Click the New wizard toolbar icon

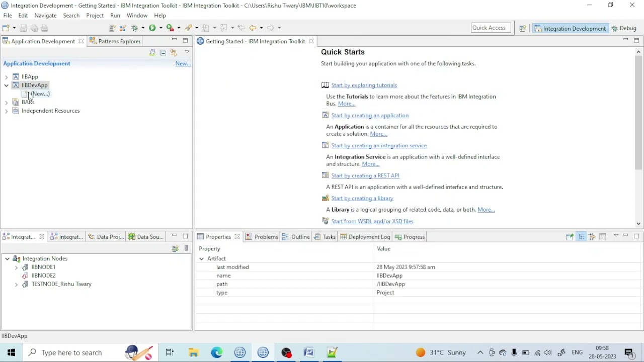(x=6, y=28)
